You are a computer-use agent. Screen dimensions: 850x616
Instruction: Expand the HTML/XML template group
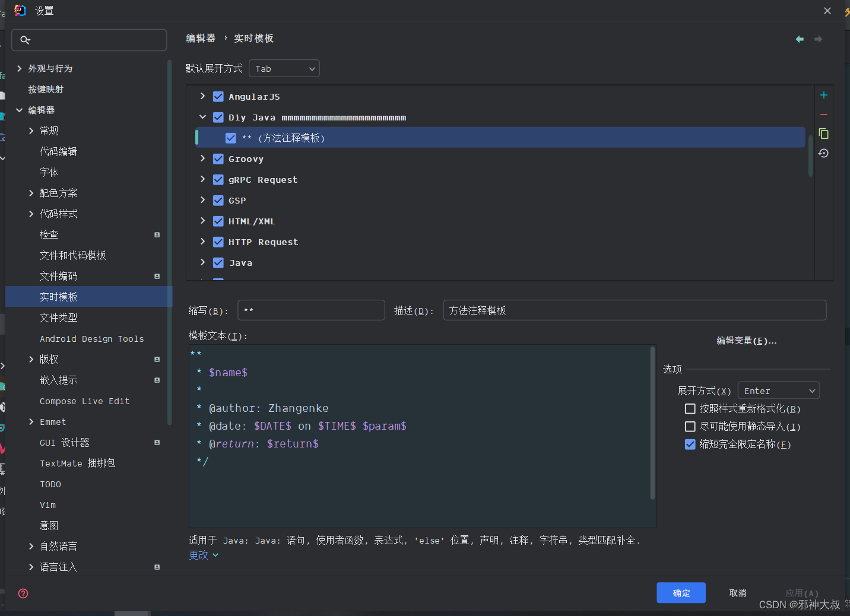coord(202,221)
